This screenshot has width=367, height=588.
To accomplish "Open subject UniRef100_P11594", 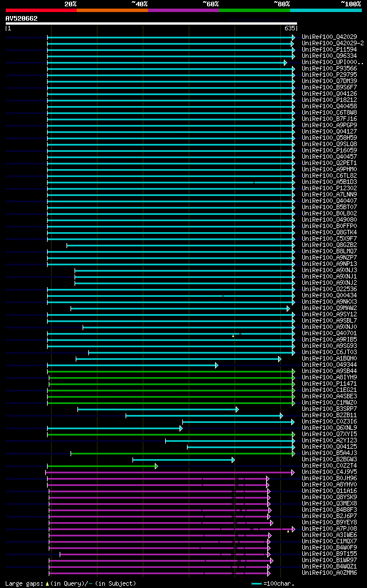I will [330, 49].
